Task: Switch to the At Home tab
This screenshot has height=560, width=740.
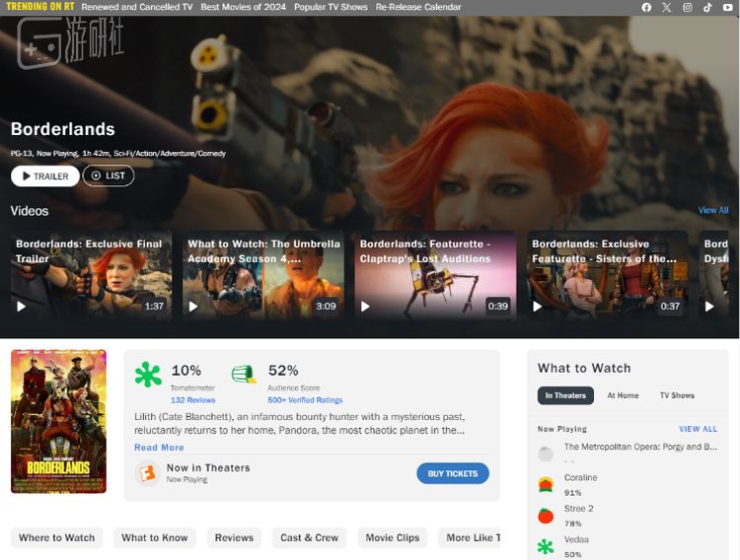Action: (x=623, y=395)
